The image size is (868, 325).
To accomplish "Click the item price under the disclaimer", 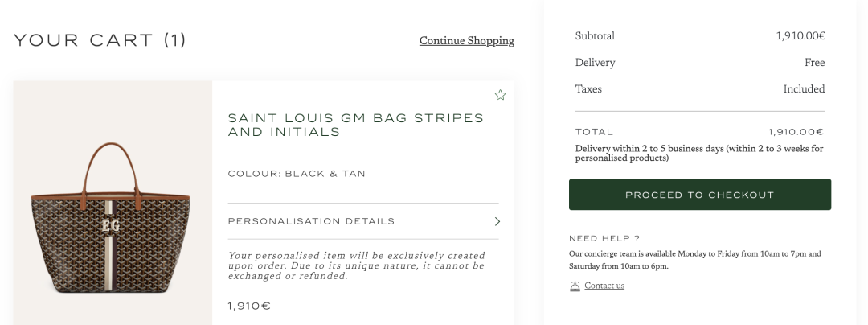I will pyautogui.click(x=249, y=306).
